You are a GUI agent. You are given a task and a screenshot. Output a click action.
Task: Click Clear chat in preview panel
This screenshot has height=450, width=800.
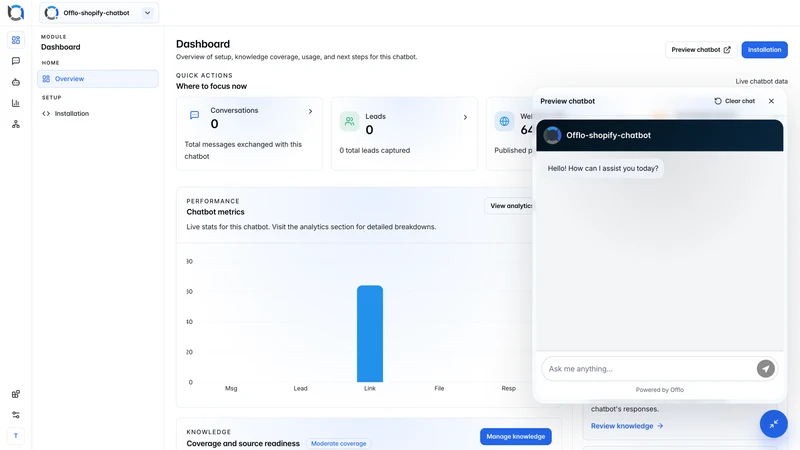tap(734, 101)
